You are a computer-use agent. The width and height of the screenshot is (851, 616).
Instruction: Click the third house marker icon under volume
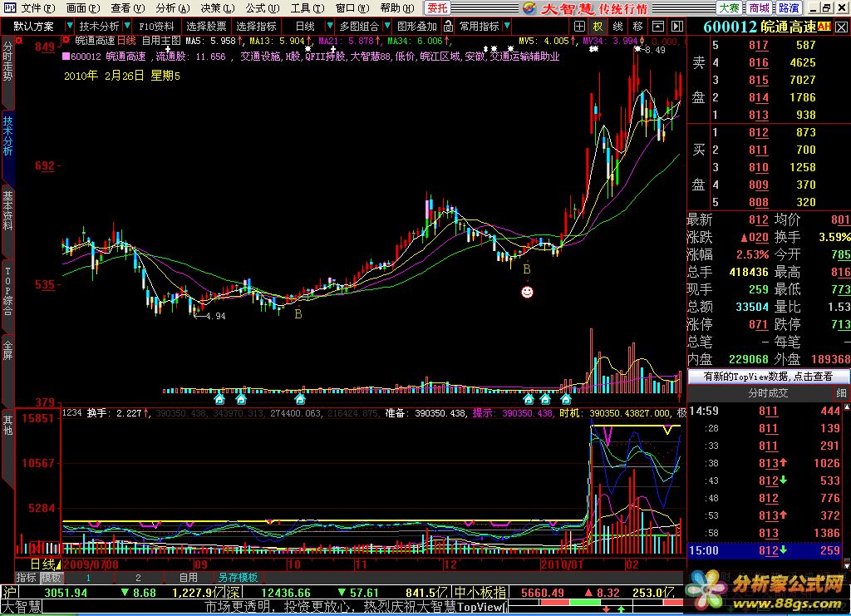point(299,400)
